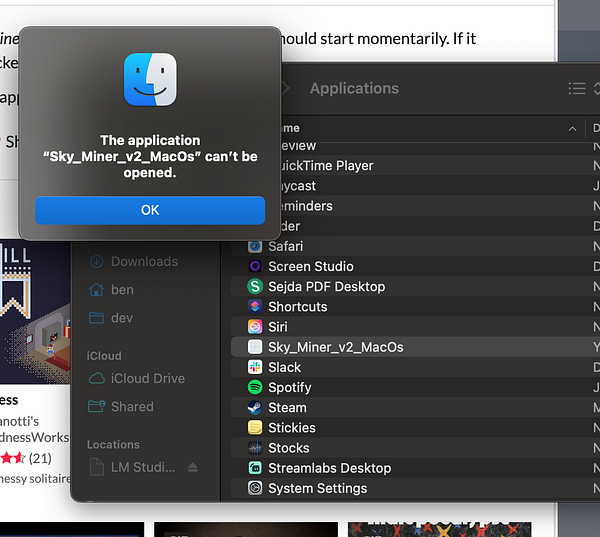The image size is (600, 537).
Task: Click the Screen Studio app icon
Action: coord(255,266)
